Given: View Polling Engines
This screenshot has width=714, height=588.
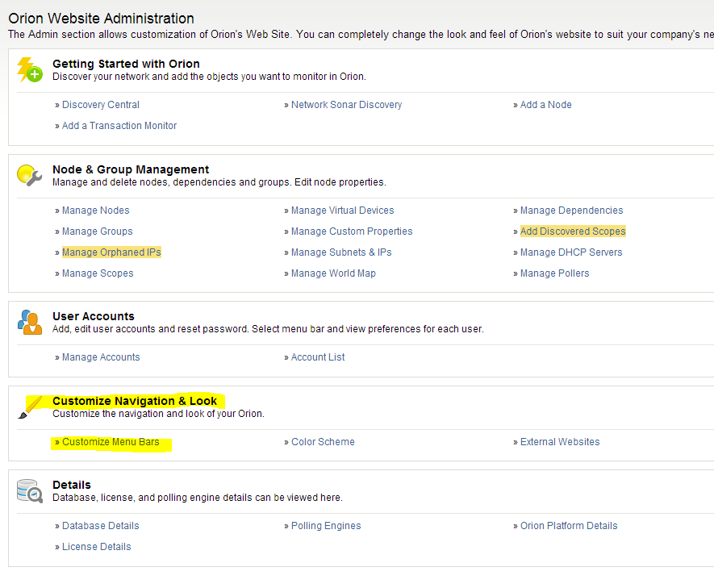Looking at the screenshot, I should click(x=326, y=526).
